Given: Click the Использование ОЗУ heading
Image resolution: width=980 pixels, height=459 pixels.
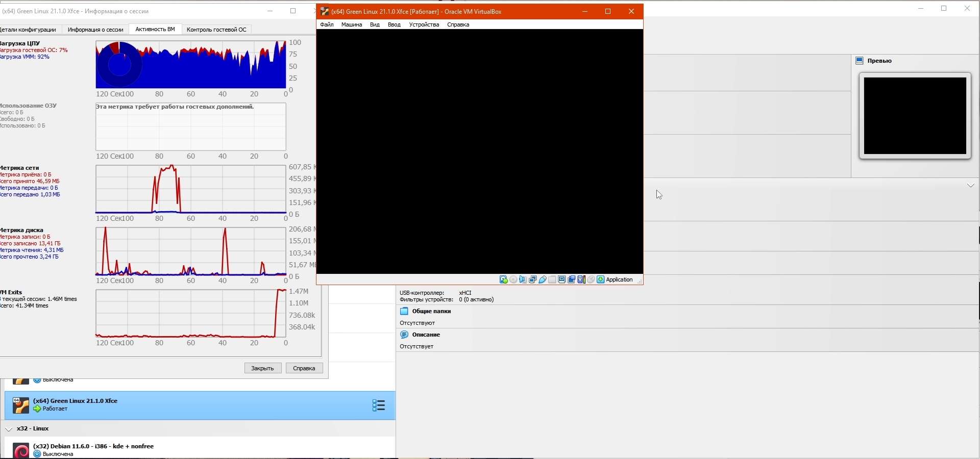Looking at the screenshot, I should [28, 106].
